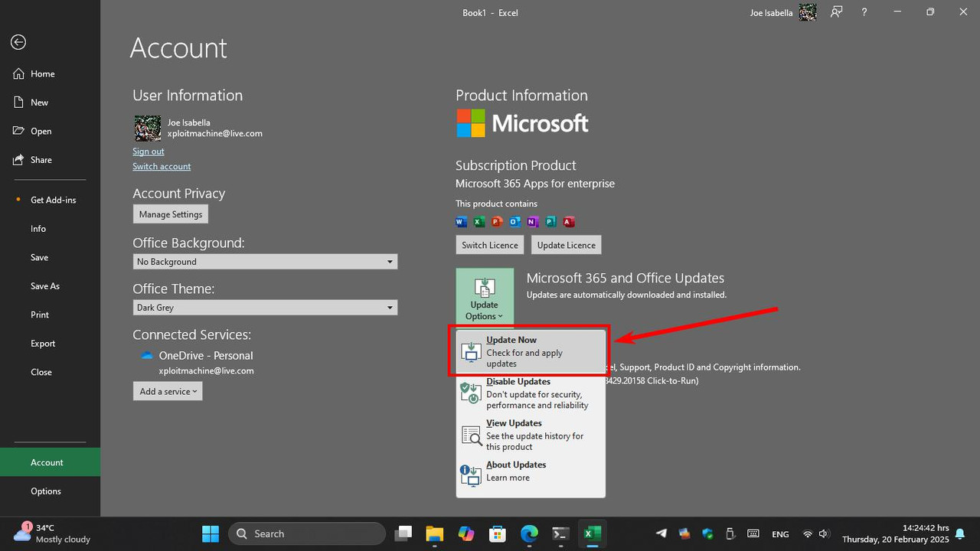The image size is (980, 551).
Task: Click the Switch account link
Action: (162, 166)
